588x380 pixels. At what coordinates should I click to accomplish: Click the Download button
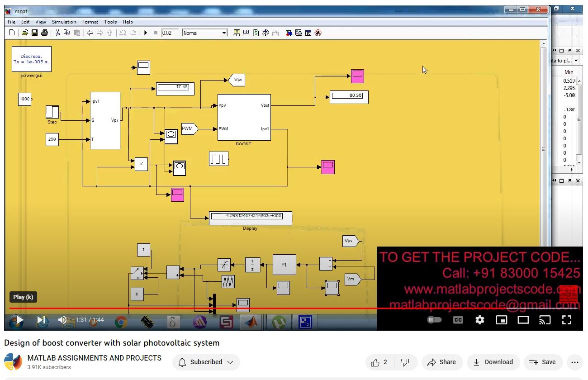[493, 362]
